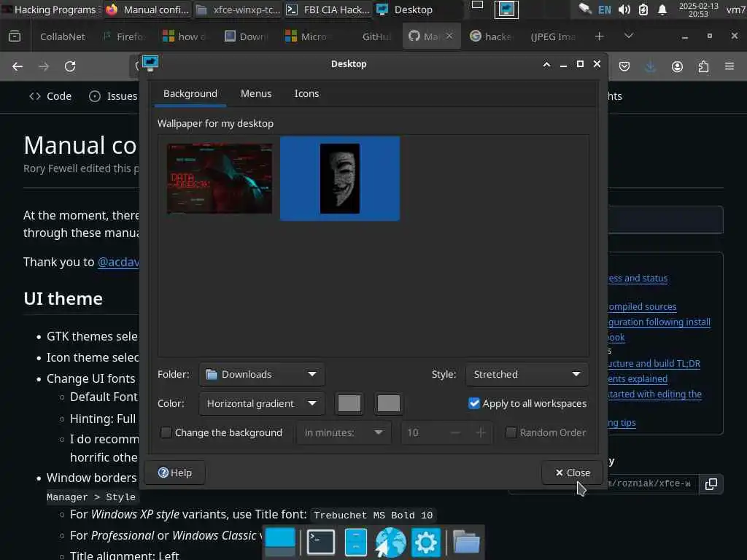Click the Desktop dialog title bar monitor icon
This screenshot has height=560, width=747.
150,63
